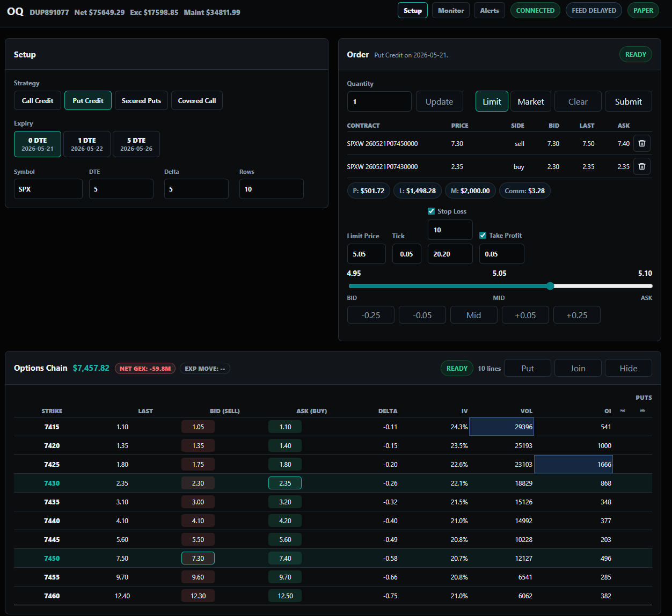Viewport: 672px width, 616px height.
Task: Switch to 5 DTE expiry 2026-05-26
Action: click(x=136, y=144)
